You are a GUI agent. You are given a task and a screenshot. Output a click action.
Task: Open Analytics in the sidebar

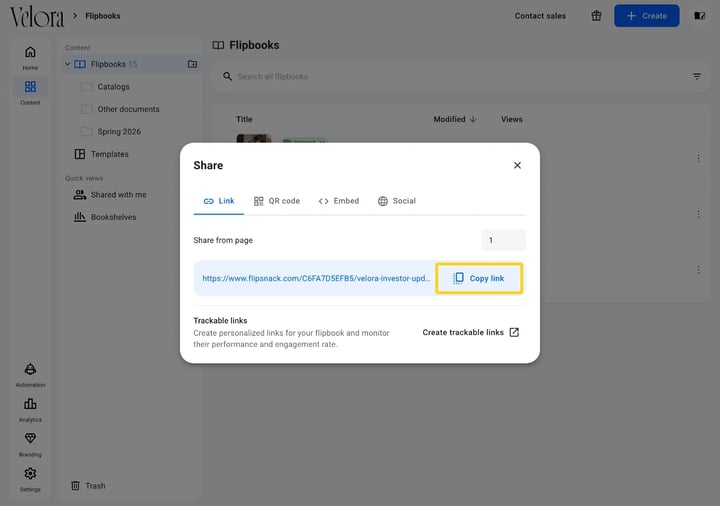pyautogui.click(x=30, y=410)
